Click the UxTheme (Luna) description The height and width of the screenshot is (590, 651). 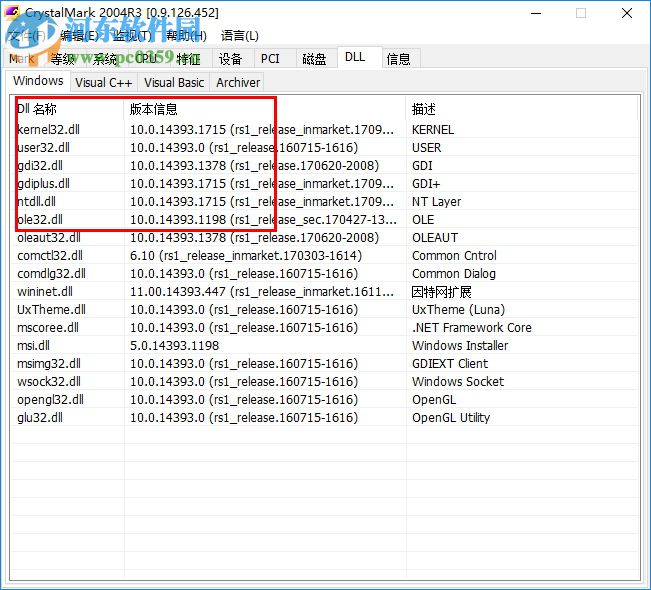click(x=458, y=309)
